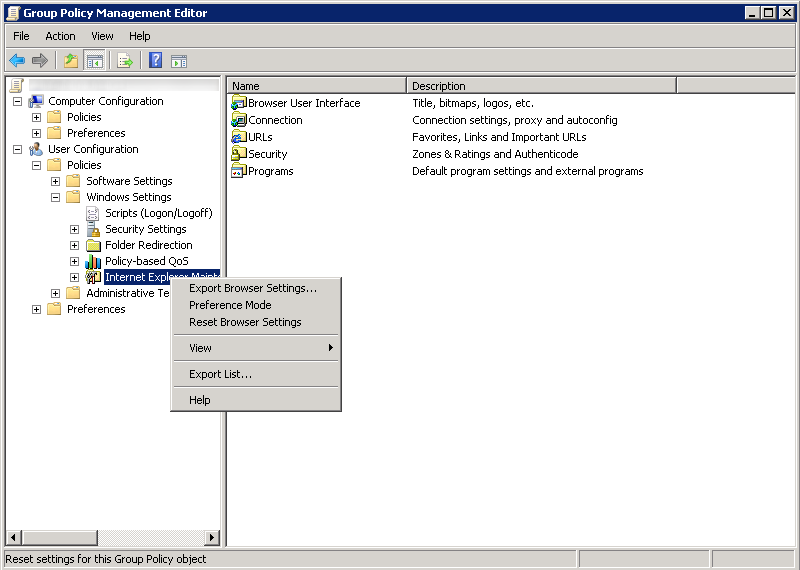This screenshot has height=570, width=800.
Task: Select the Programs list item text
Action: [x=271, y=171]
